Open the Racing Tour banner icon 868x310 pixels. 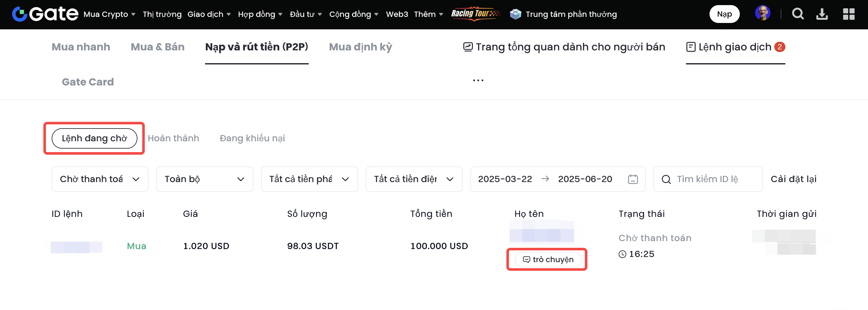coord(475,14)
